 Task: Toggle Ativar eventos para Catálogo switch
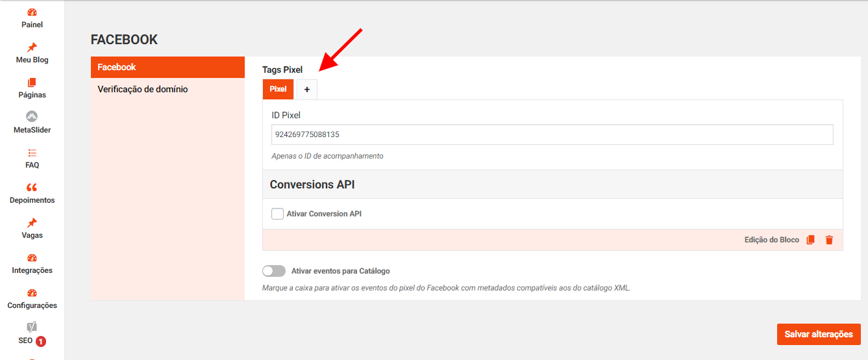coord(274,271)
